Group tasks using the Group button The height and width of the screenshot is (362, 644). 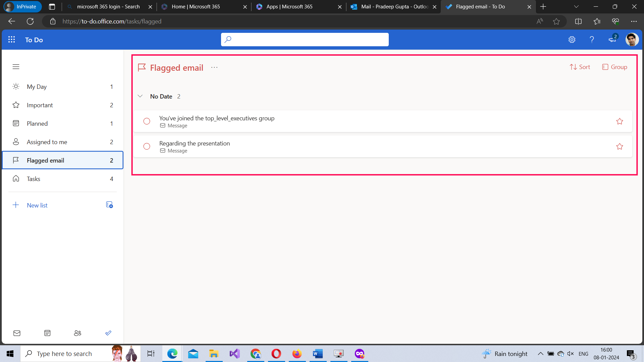(x=615, y=67)
